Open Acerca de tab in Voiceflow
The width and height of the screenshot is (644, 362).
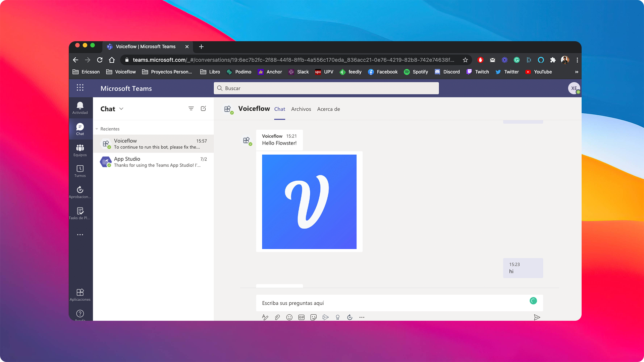click(x=328, y=109)
